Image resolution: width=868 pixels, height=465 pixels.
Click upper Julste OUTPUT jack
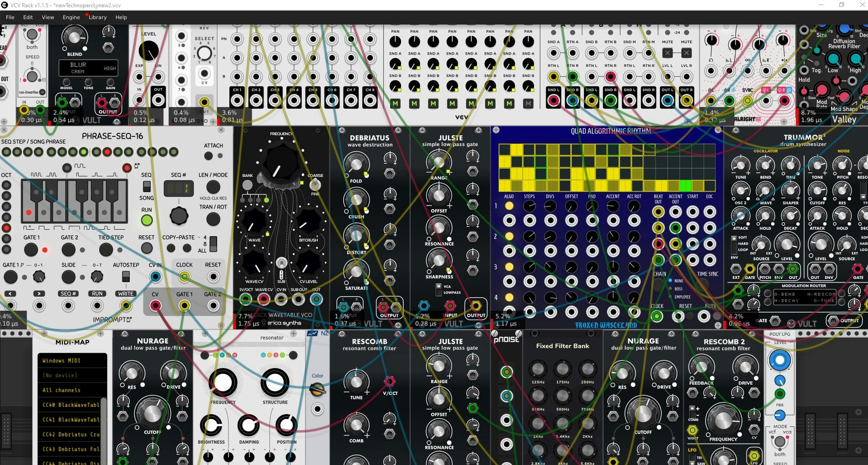[476, 306]
